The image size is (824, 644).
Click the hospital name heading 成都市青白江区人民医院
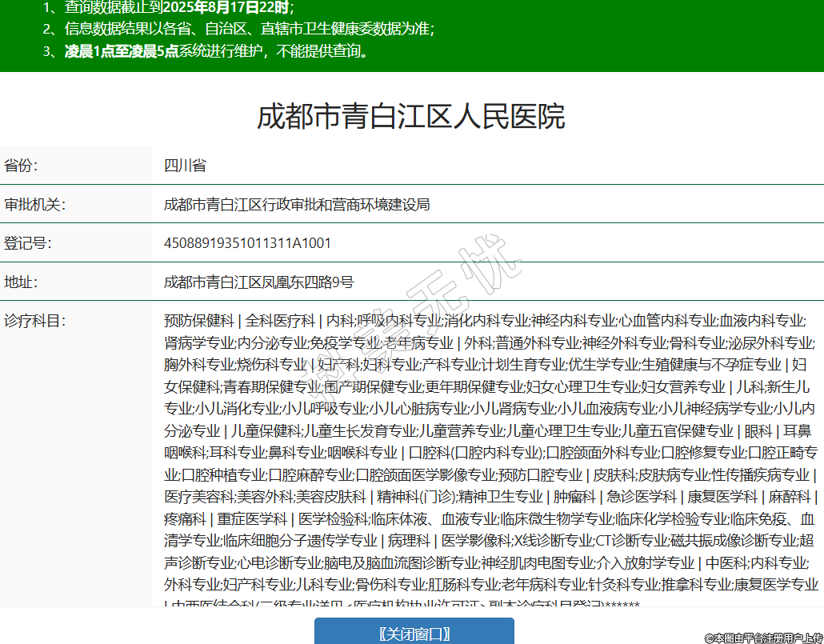(x=411, y=116)
